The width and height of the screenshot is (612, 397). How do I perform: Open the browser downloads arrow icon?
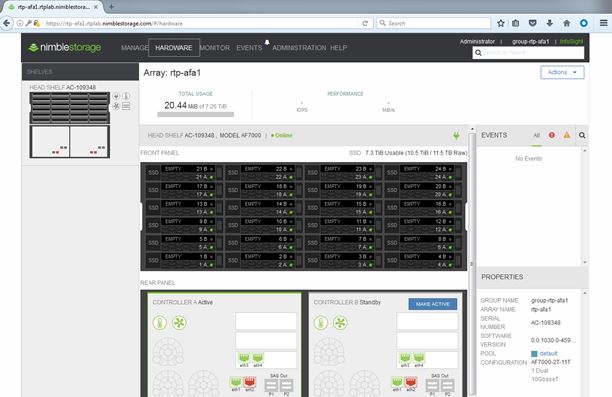[550, 23]
